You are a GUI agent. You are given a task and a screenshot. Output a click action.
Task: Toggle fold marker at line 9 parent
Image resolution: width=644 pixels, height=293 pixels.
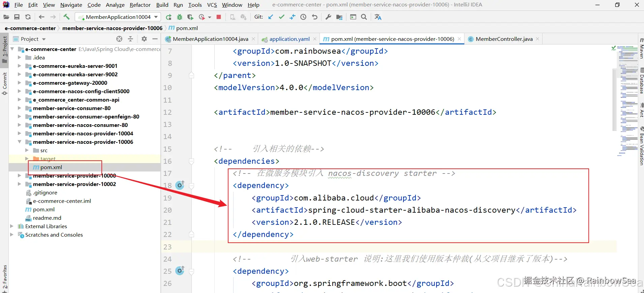191,75
